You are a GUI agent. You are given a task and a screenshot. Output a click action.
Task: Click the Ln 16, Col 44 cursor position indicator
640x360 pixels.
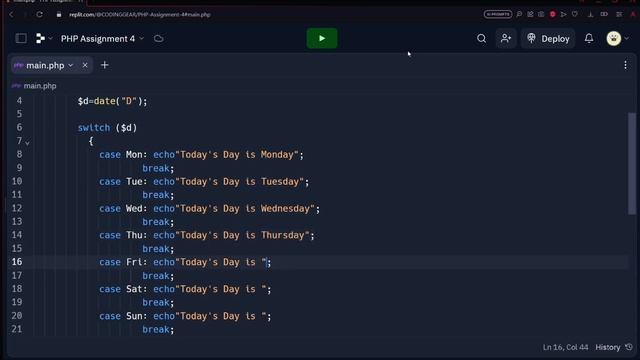[565, 347]
